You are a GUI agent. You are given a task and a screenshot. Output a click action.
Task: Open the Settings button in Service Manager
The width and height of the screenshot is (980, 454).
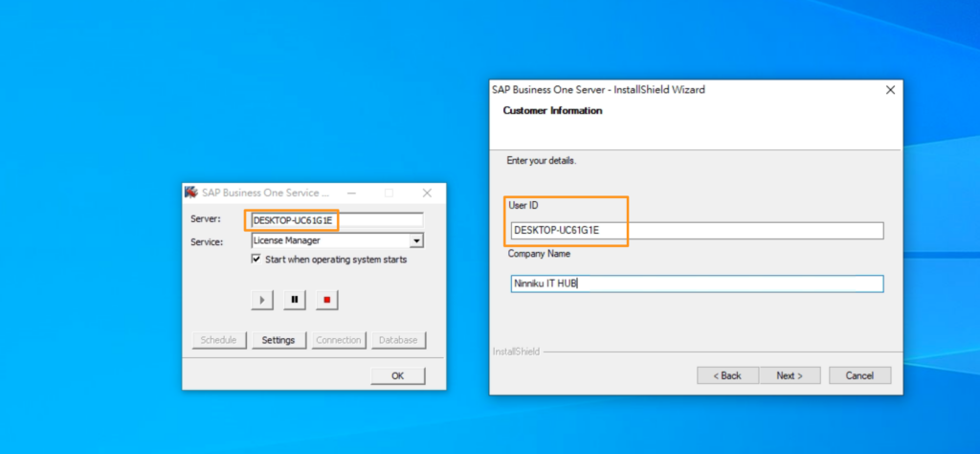(278, 340)
